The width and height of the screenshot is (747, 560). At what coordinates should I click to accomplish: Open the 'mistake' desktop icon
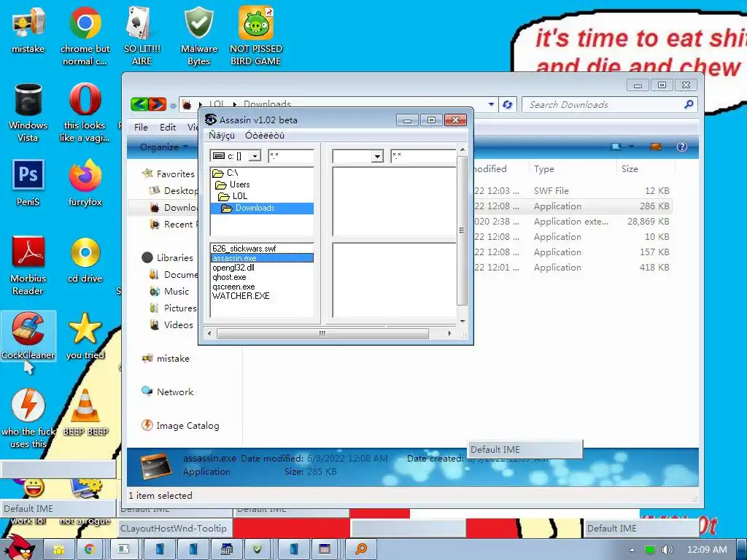28,31
